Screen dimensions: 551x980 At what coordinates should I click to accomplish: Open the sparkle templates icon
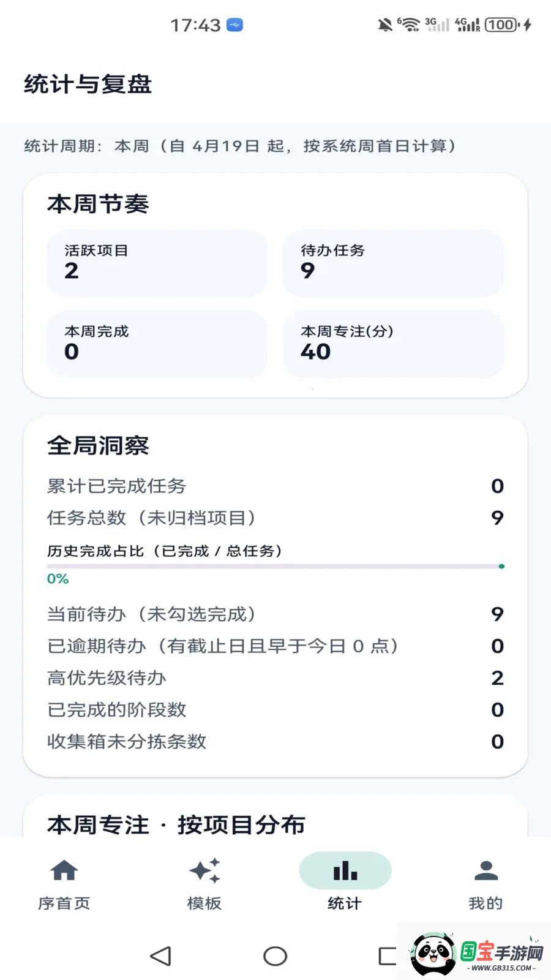click(x=204, y=870)
